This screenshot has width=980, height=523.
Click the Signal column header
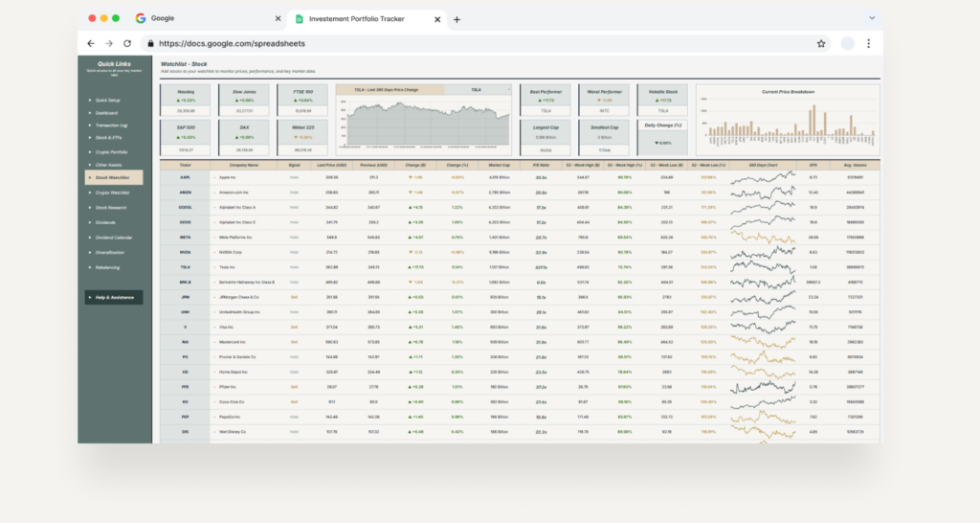coord(295,165)
